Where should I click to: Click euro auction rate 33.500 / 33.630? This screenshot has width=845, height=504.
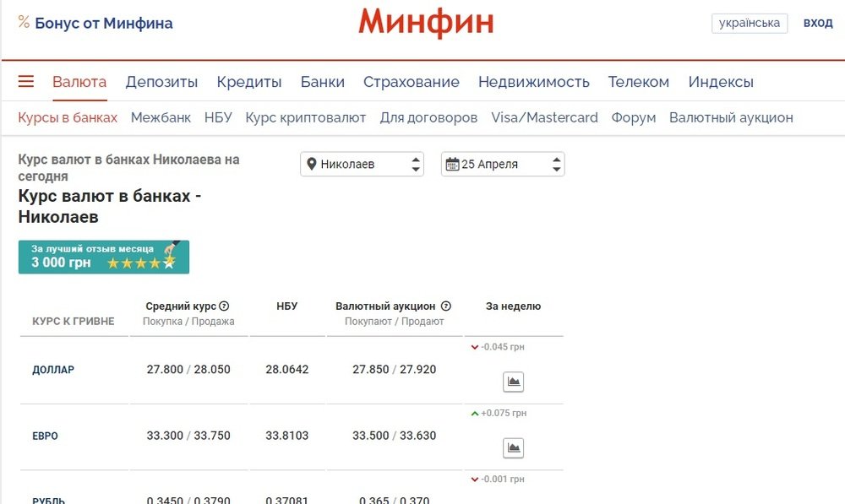[395, 436]
